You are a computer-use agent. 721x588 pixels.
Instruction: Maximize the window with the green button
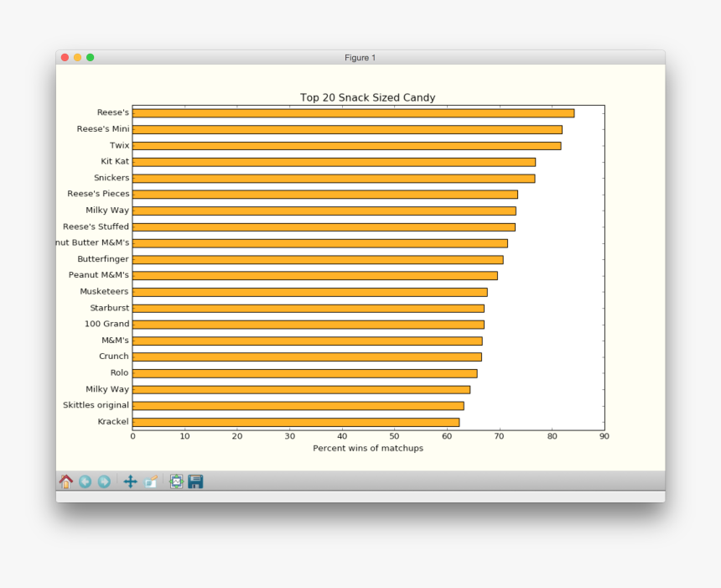click(90, 57)
